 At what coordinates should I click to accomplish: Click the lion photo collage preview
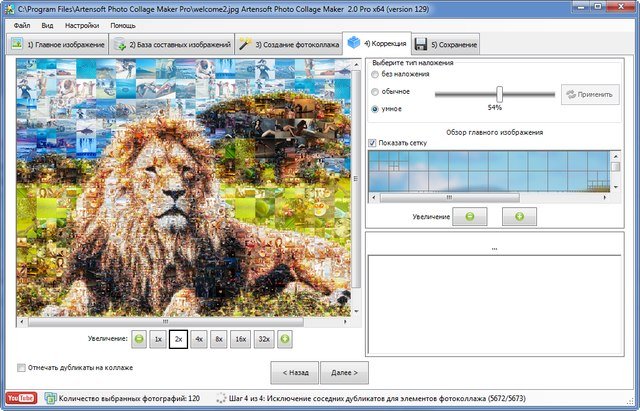183,187
